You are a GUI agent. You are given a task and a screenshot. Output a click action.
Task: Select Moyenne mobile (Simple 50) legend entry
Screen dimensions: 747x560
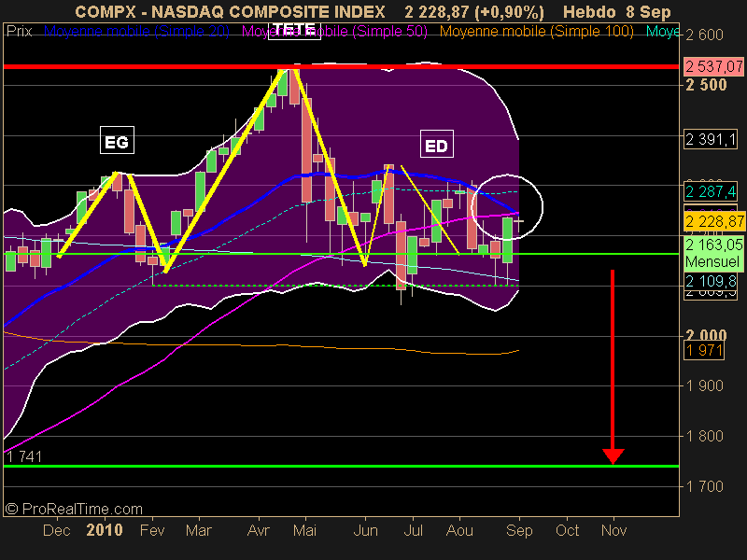coord(334,32)
